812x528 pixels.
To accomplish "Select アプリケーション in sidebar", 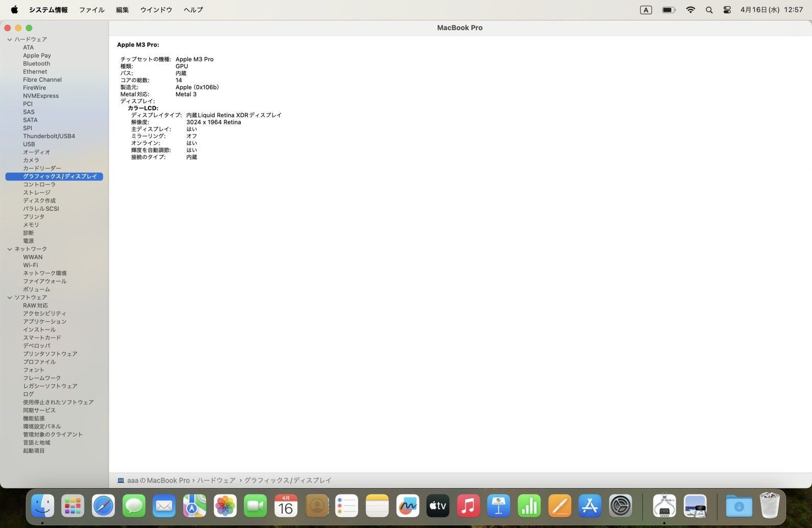I will pos(44,321).
